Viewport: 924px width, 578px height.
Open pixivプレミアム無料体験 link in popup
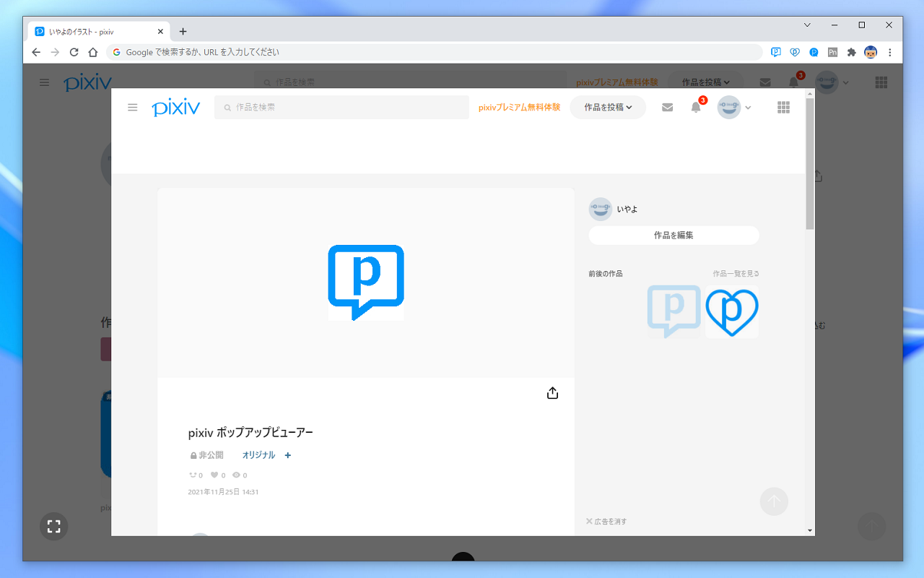519,107
